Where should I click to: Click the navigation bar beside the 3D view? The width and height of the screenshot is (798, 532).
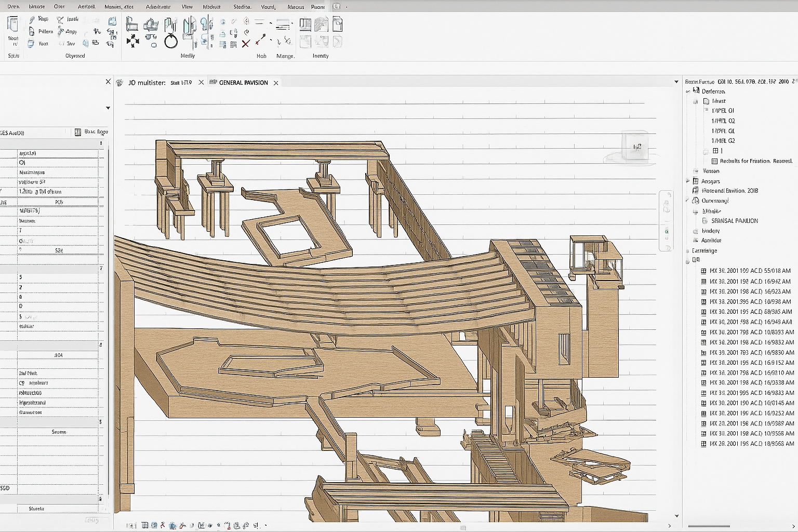pos(667,221)
